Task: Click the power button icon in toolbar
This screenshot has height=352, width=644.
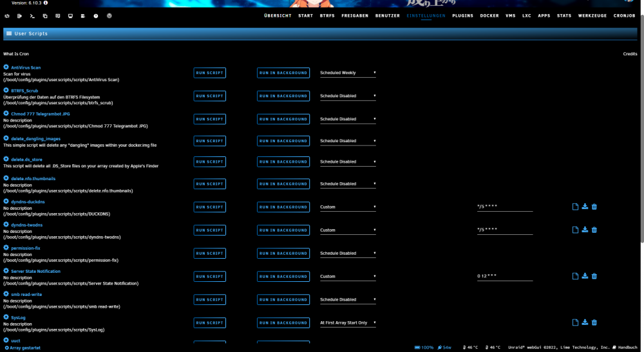Action: [109, 16]
